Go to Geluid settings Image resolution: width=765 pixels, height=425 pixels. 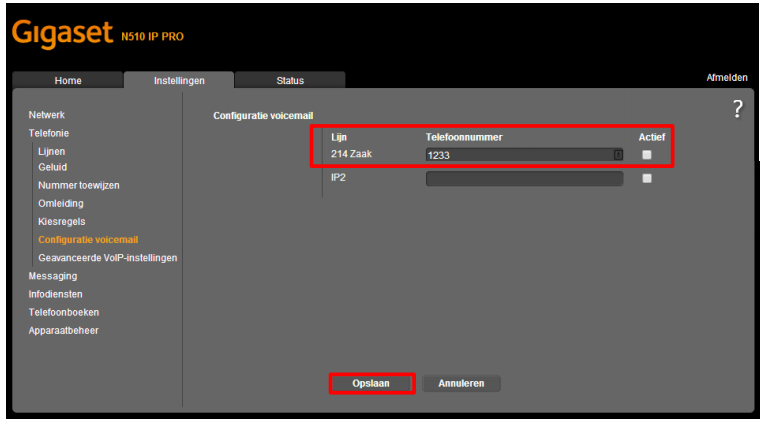52,167
